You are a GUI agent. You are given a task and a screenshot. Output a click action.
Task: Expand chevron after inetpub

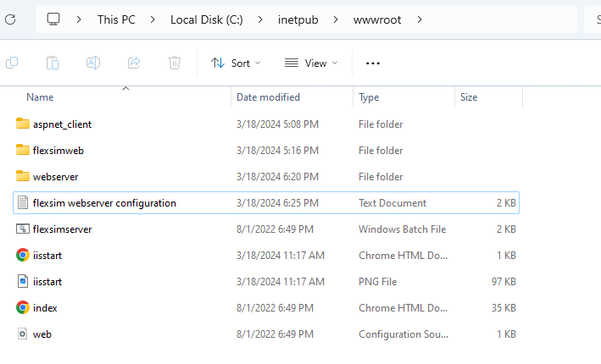336,19
